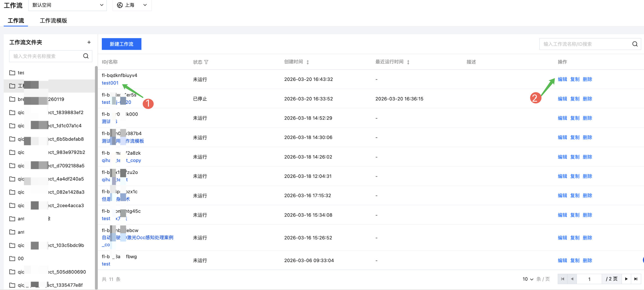The image size is (644, 290).
Task: Go to the first page arrow
Action: 562,279
